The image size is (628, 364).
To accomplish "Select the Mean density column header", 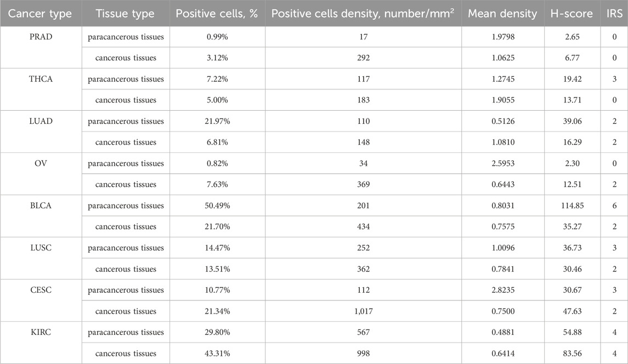I will point(502,14).
